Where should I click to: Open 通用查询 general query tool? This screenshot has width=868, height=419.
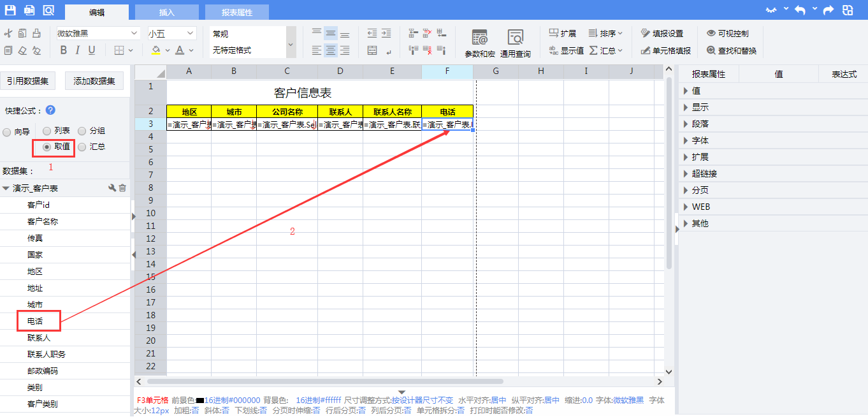tap(515, 43)
